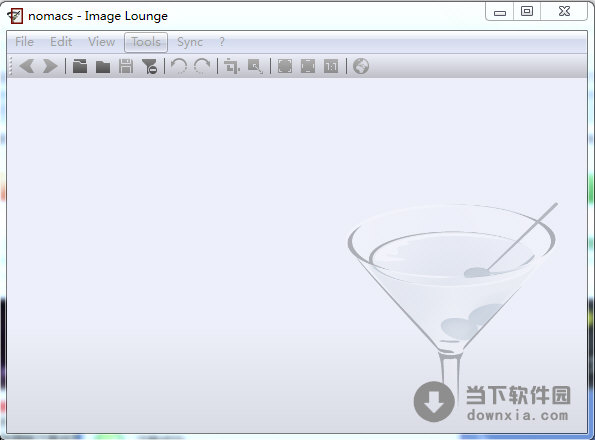
Task: Select the crop tool icon
Action: (232, 66)
